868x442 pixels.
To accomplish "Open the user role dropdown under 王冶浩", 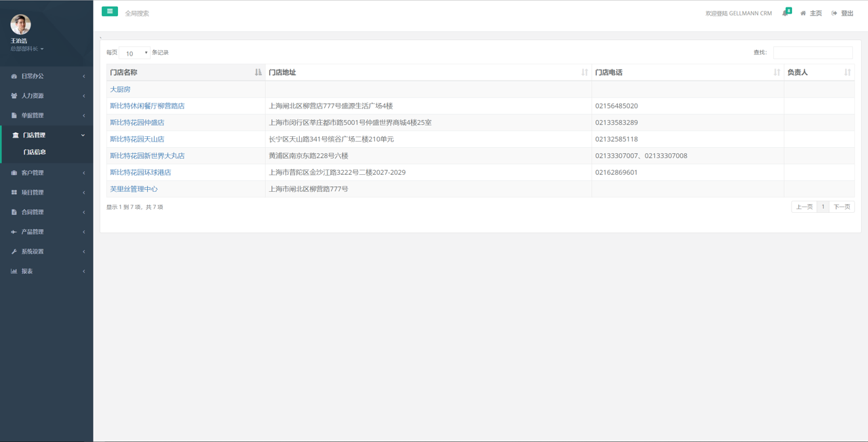I will 27,49.
